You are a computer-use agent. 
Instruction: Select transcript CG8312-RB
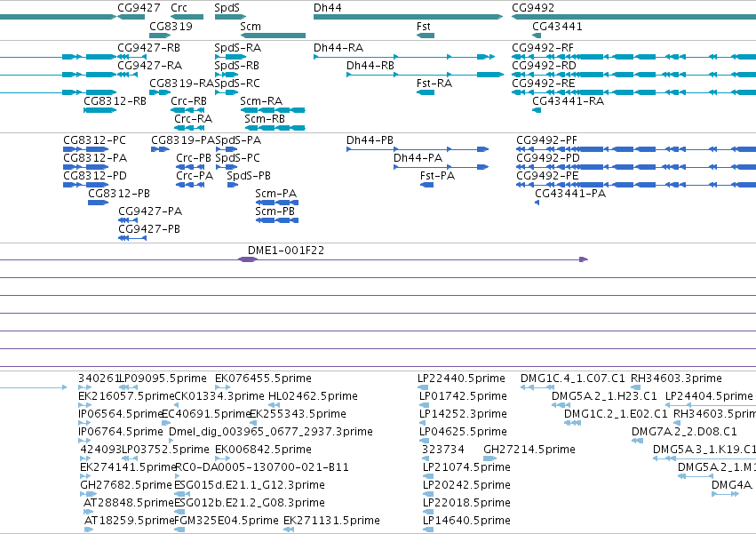pos(100,110)
